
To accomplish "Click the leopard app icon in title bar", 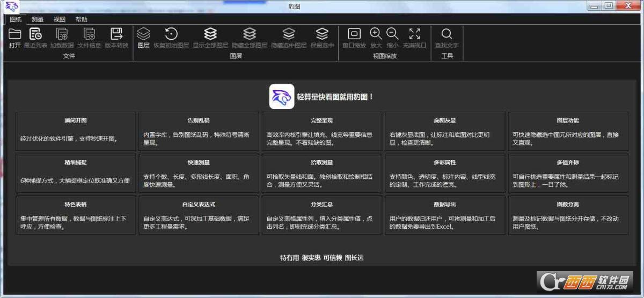I will click(12, 6).
